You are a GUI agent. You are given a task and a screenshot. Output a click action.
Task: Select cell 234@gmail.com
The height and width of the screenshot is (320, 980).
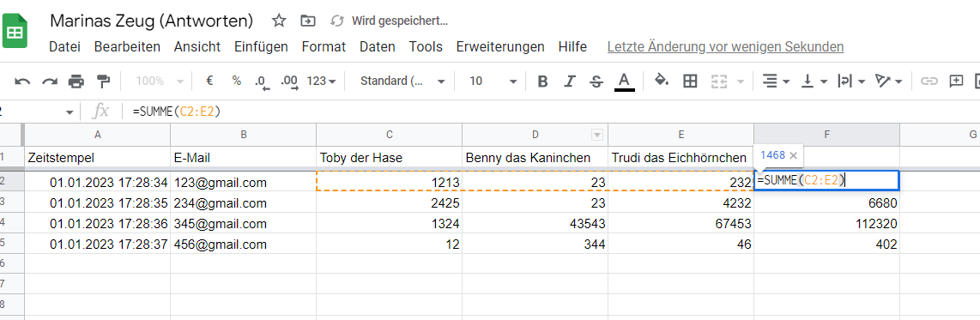pyautogui.click(x=243, y=203)
